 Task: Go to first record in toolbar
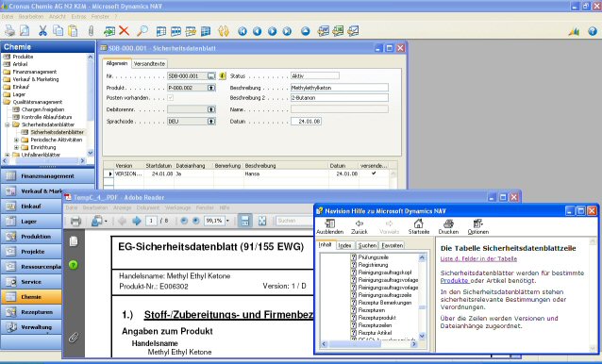pyautogui.click(x=242, y=31)
